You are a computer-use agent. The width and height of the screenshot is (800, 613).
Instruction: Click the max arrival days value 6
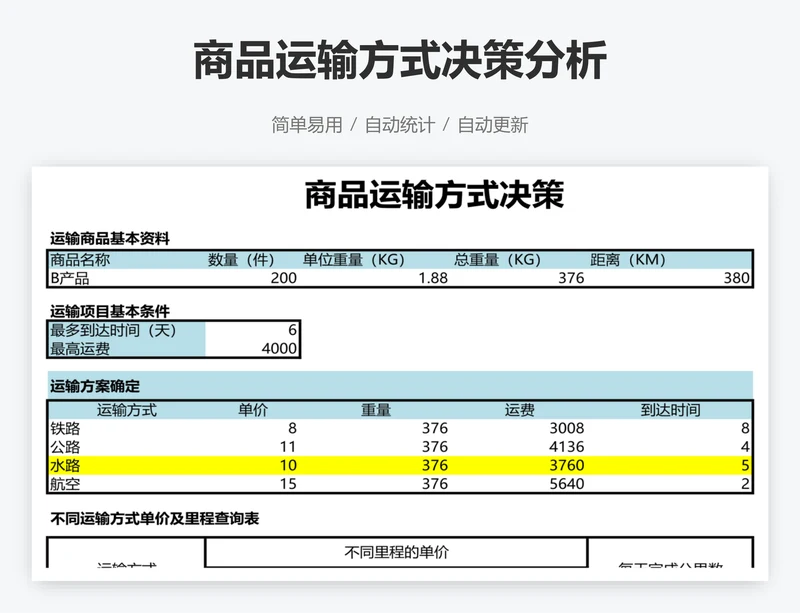click(292, 330)
